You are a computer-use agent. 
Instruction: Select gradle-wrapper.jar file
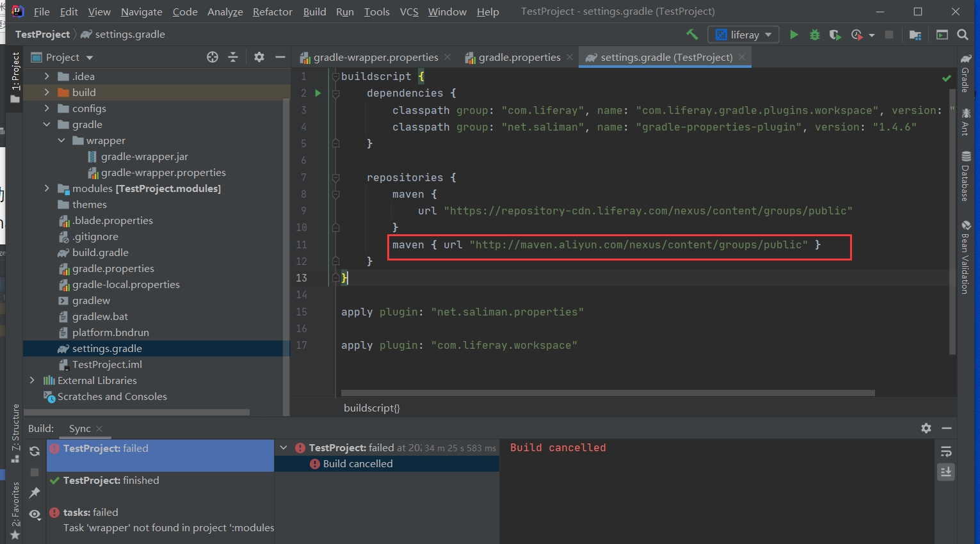tap(144, 156)
